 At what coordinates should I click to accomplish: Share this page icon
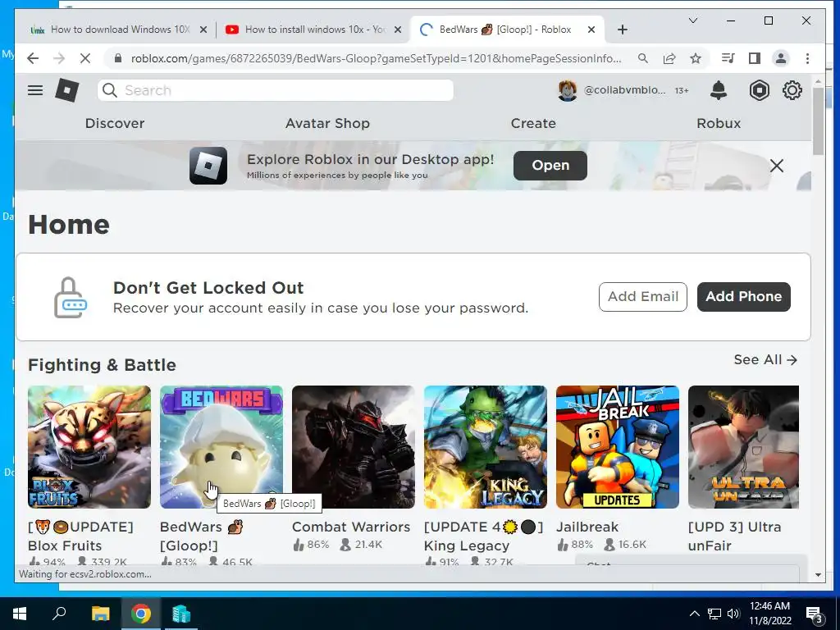[669, 58]
